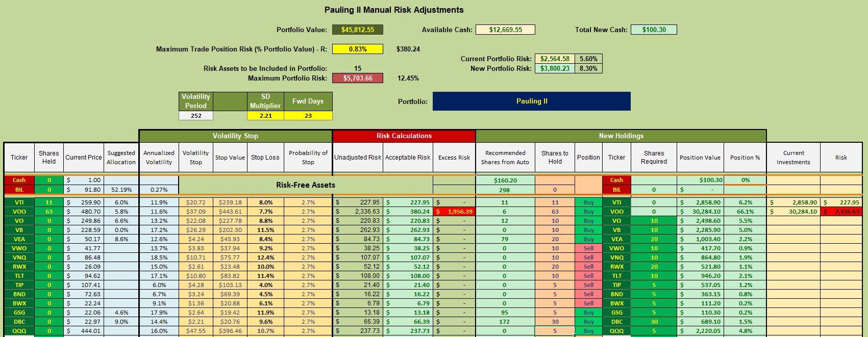868x337 pixels.
Task: Select the Annualized Volatility column header
Action: pyautogui.click(x=159, y=158)
